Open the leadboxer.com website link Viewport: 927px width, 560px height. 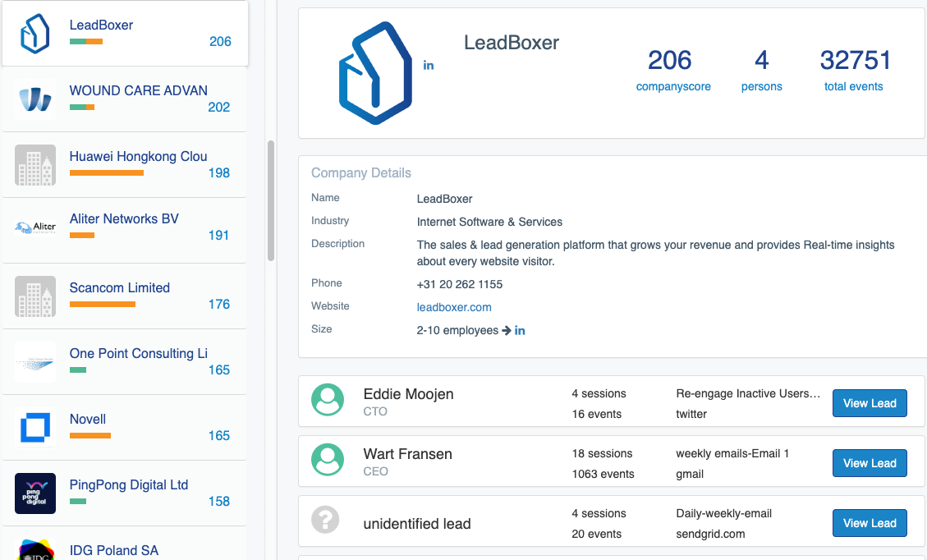(x=454, y=307)
